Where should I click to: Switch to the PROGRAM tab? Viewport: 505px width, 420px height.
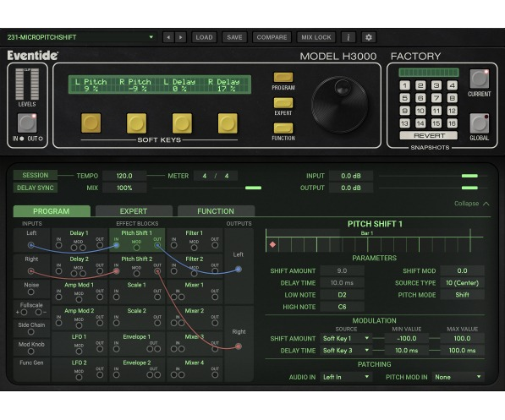tap(52, 211)
